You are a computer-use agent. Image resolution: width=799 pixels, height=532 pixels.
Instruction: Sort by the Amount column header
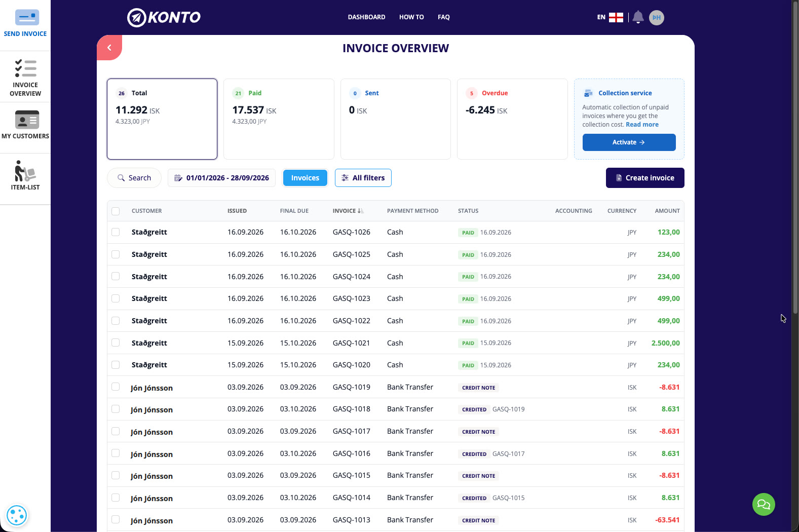667,211
